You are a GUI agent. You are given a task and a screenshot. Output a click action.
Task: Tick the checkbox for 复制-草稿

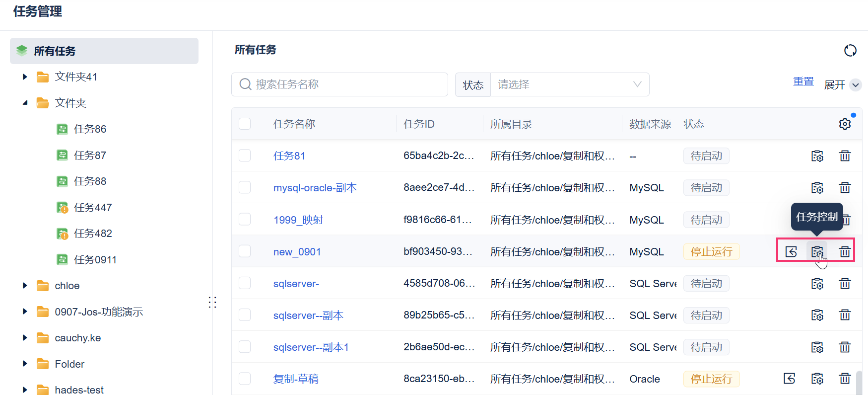point(245,379)
